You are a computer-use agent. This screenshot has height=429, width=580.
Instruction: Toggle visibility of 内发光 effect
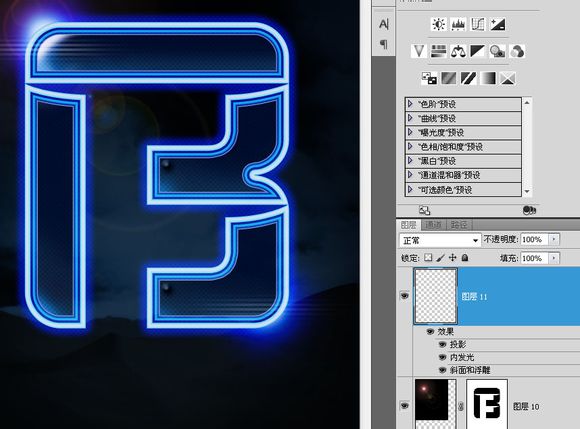coord(442,357)
